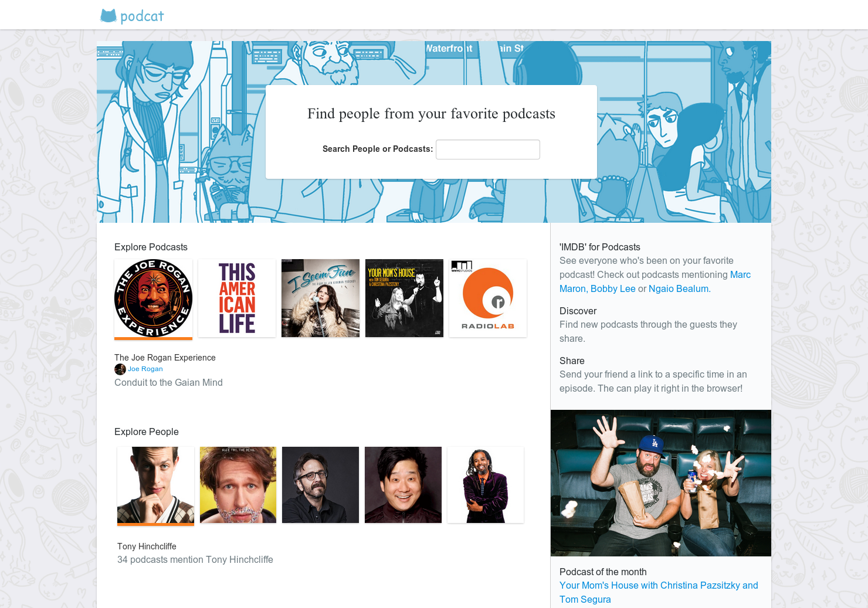868x608 pixels.
Task: Select the This American Life cover
Action: click(x=237, y=298)
